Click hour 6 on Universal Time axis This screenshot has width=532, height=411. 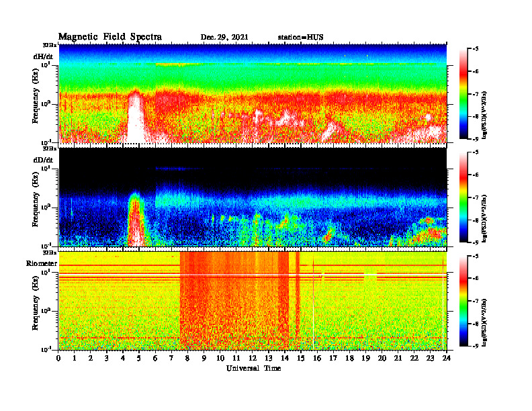[155, 359]
